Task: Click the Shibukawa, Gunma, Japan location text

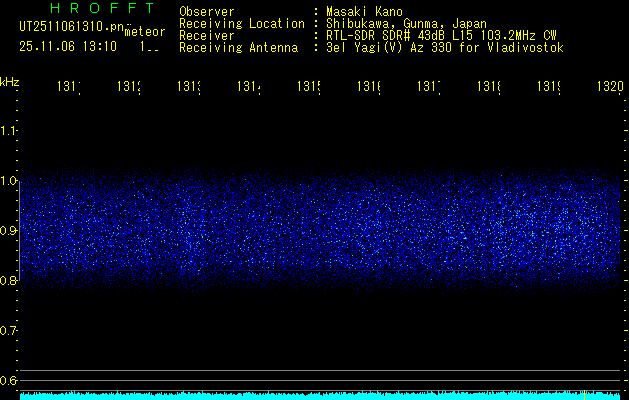Action: point(399,23)
